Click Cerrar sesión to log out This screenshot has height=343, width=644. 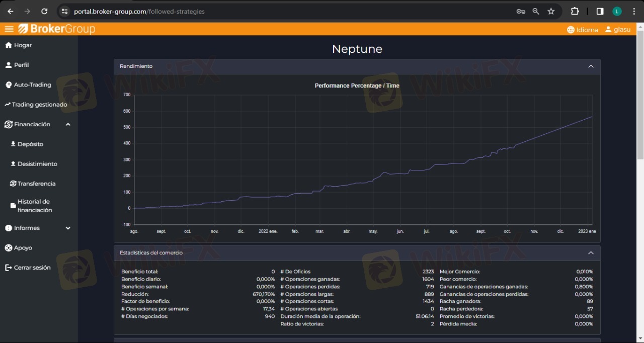[x=32, y=268]
